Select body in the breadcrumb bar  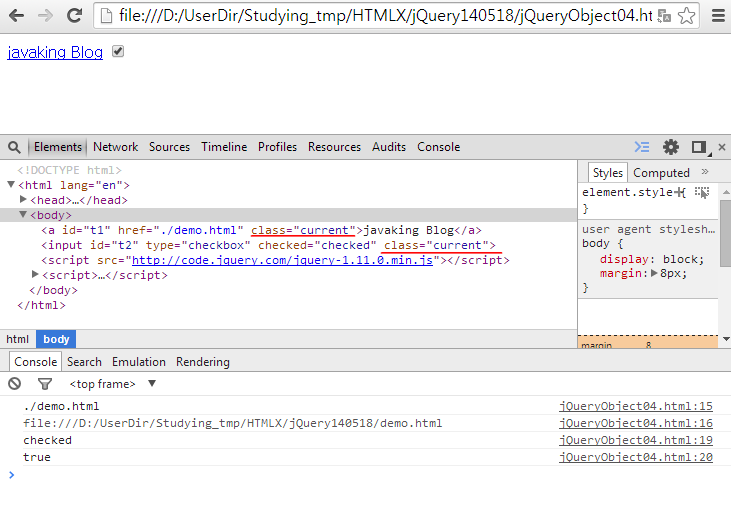[x=56, y=339]
